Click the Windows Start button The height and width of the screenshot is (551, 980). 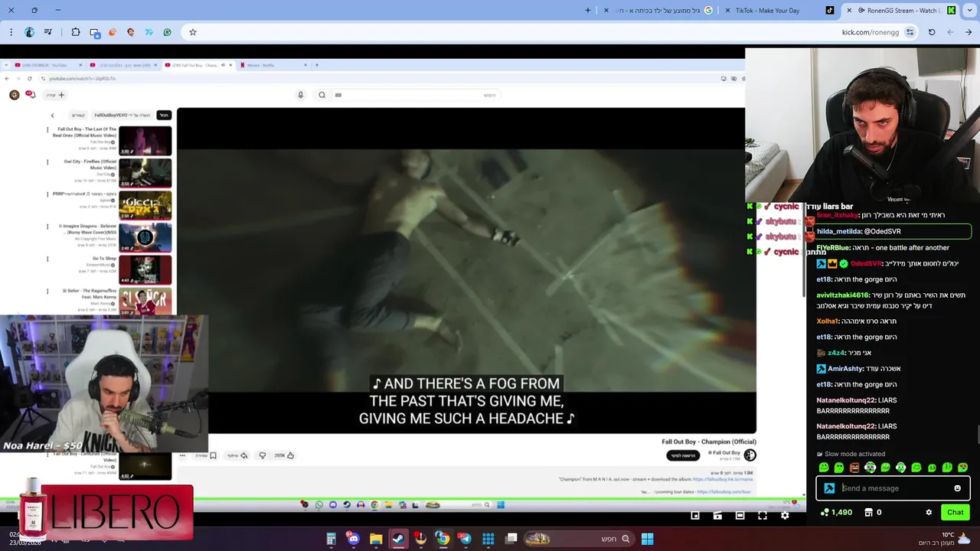647,539
